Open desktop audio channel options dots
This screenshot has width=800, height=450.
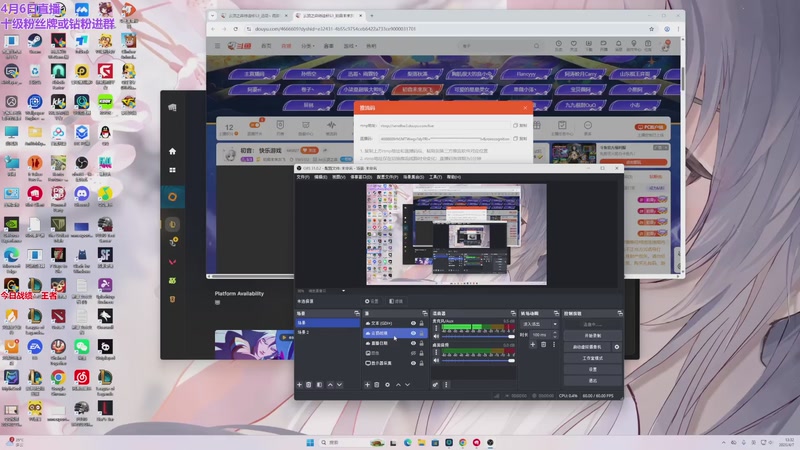click(x=436, y=352)
